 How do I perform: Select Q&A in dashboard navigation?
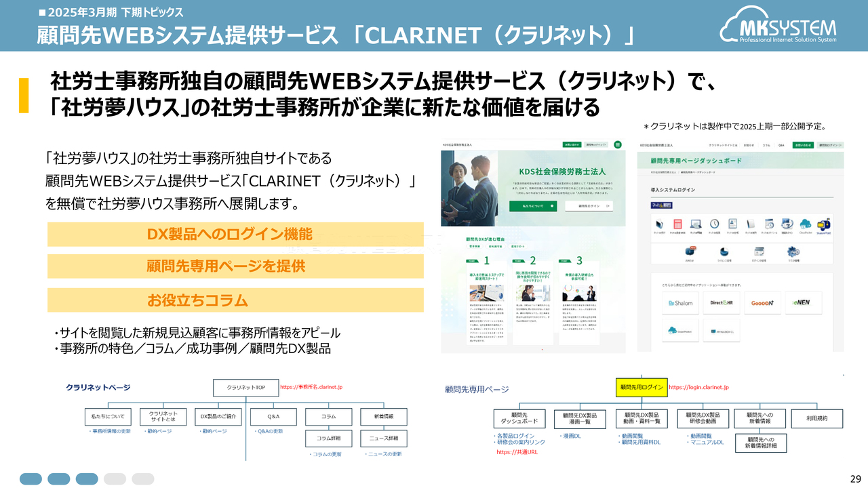[781, 145]
